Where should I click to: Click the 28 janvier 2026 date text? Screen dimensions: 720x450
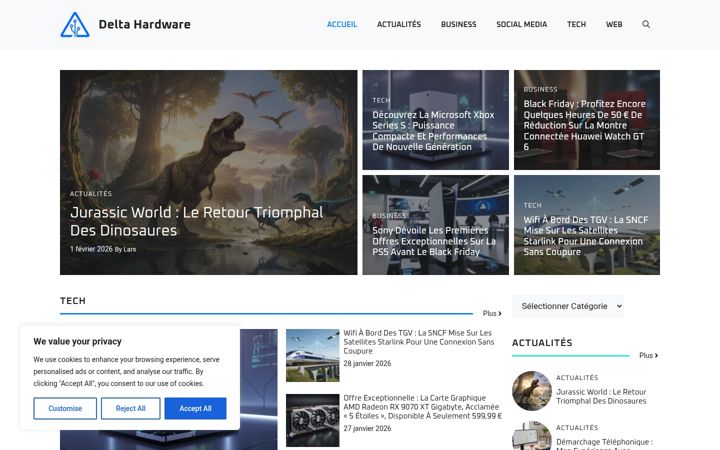pyautogui.click(x=367, y=363)
